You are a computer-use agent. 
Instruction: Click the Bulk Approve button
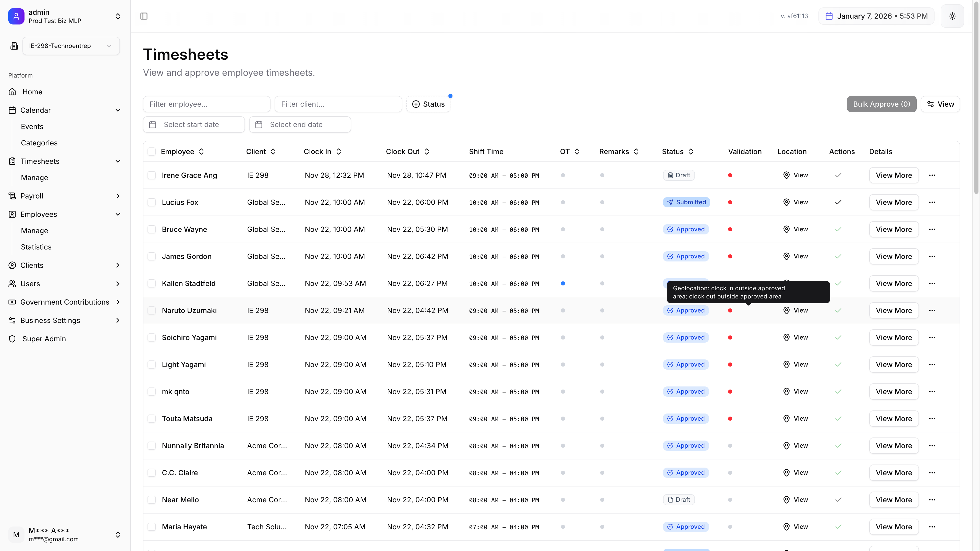881,104
